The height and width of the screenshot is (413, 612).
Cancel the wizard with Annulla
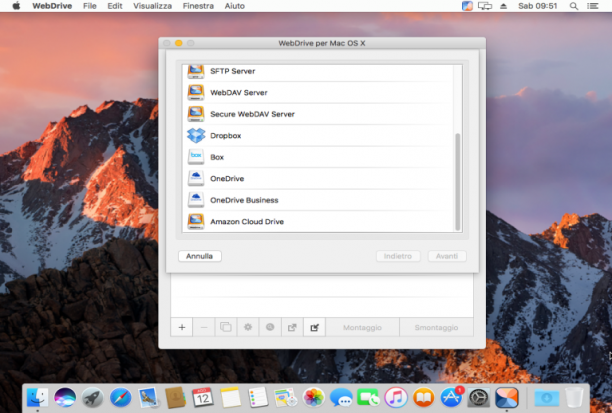click(x=199, y=256)
